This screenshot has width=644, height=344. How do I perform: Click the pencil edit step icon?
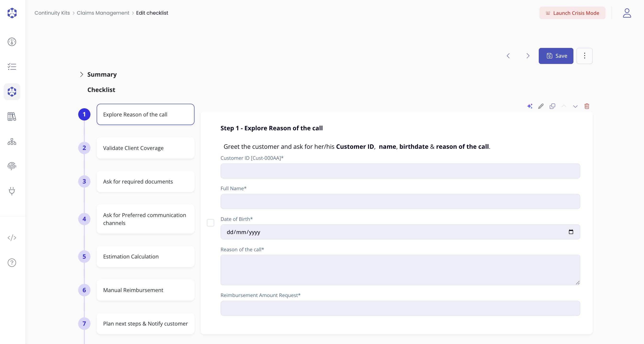point(541,106)
